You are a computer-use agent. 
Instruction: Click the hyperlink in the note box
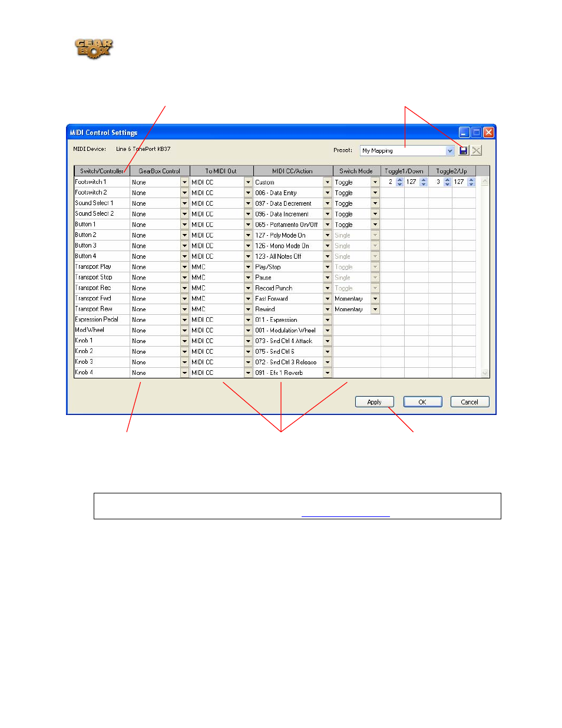(x=346, y=514)
